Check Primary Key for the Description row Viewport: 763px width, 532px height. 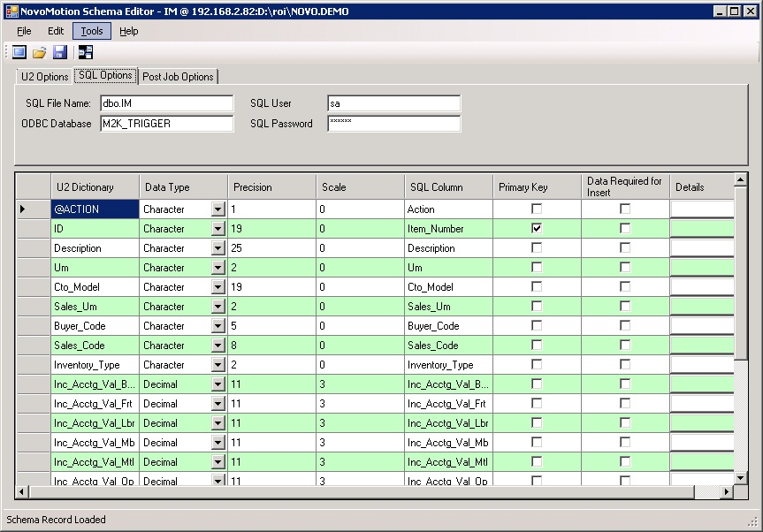[x=537, y=248]
